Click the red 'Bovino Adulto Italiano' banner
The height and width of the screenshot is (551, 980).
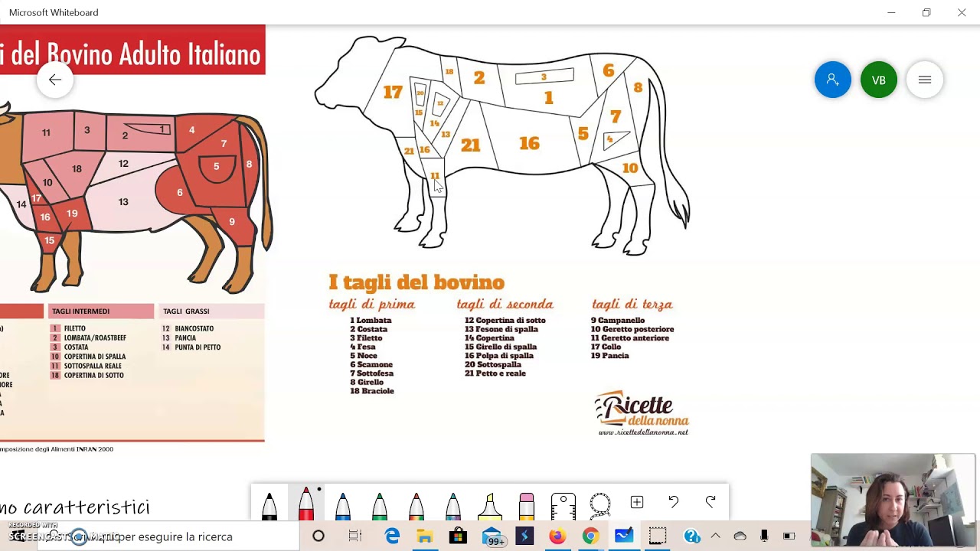pos(132,50)
